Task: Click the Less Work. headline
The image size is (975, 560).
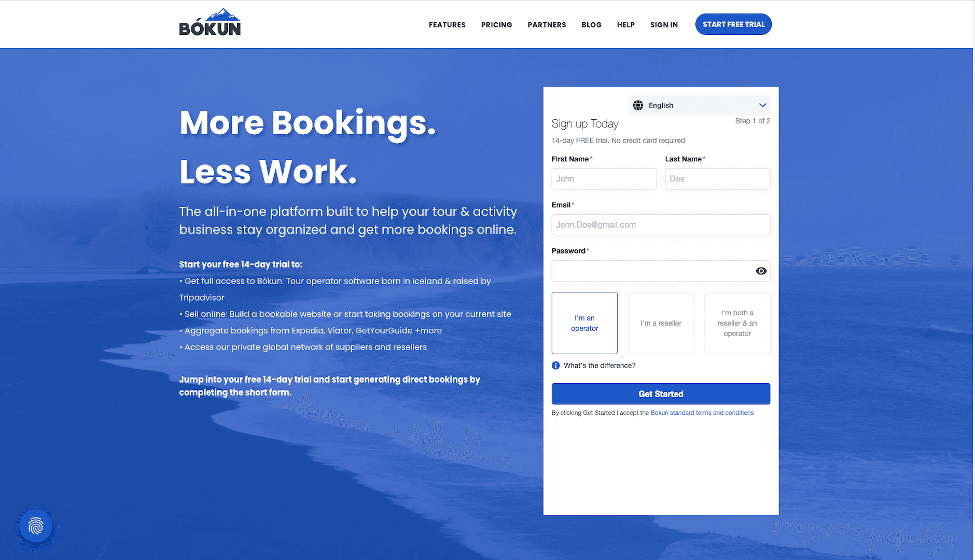Action: 268,172
